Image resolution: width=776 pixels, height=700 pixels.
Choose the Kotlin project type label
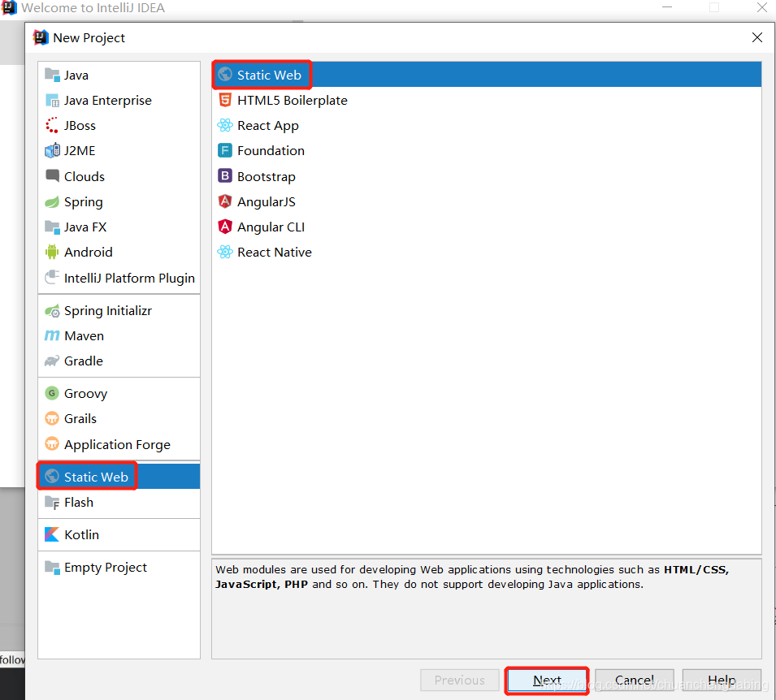[81, 535]
